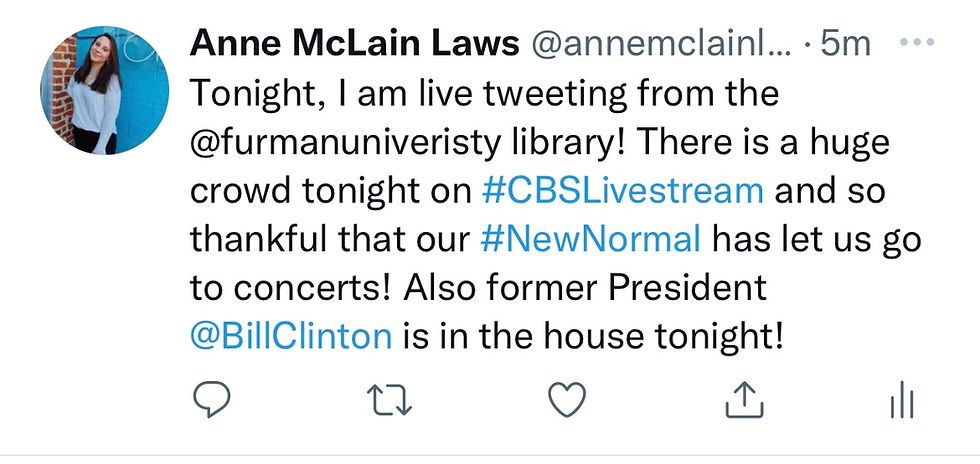View tweet analytics bar chart icon
The image size is (980, 464).
[902, 400]
